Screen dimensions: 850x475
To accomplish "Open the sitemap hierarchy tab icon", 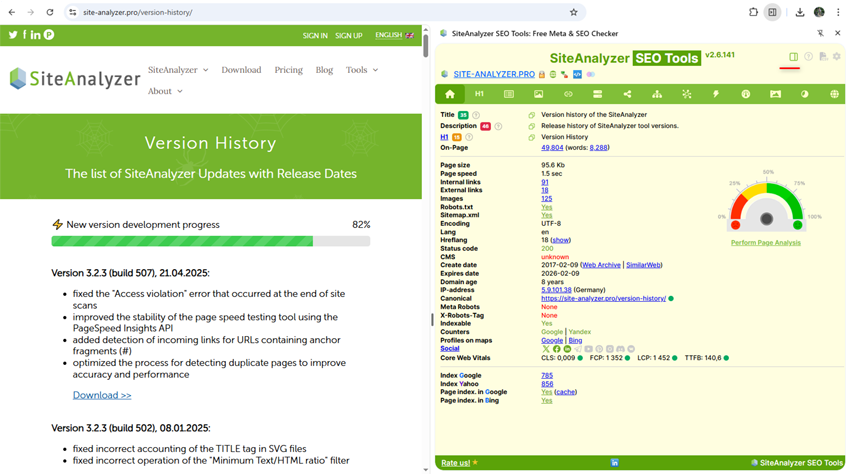I will coord(657,94).
